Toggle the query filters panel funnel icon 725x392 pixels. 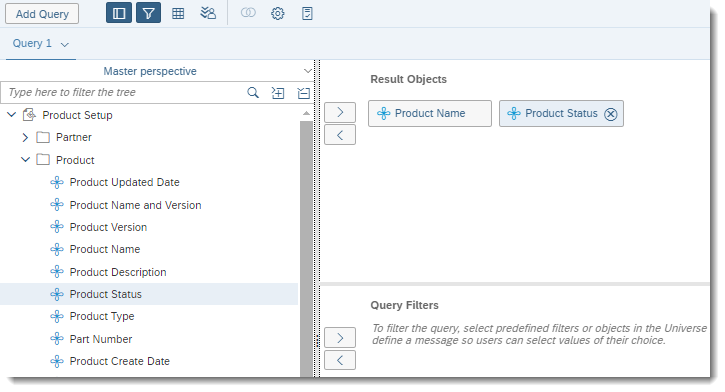pyautogui.click(x=148, y=13)
